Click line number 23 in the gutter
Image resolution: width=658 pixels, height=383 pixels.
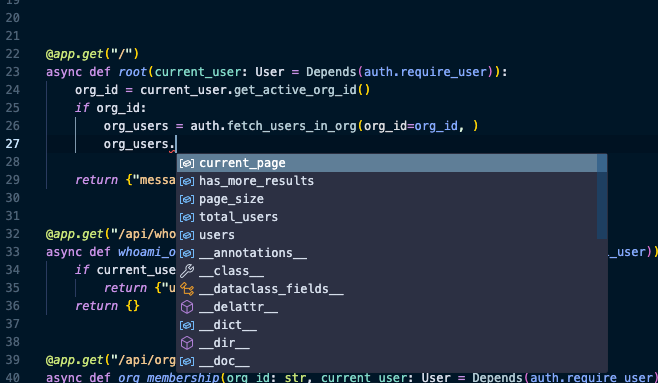[13, 72]
